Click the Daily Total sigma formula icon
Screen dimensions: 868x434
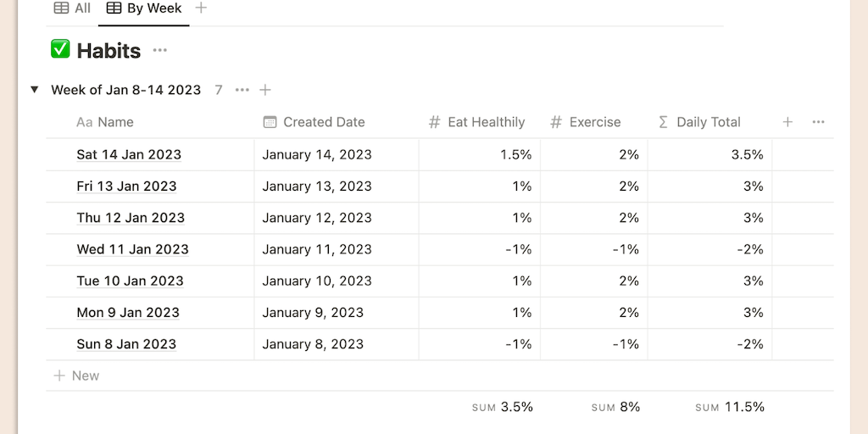coord(663,122)
